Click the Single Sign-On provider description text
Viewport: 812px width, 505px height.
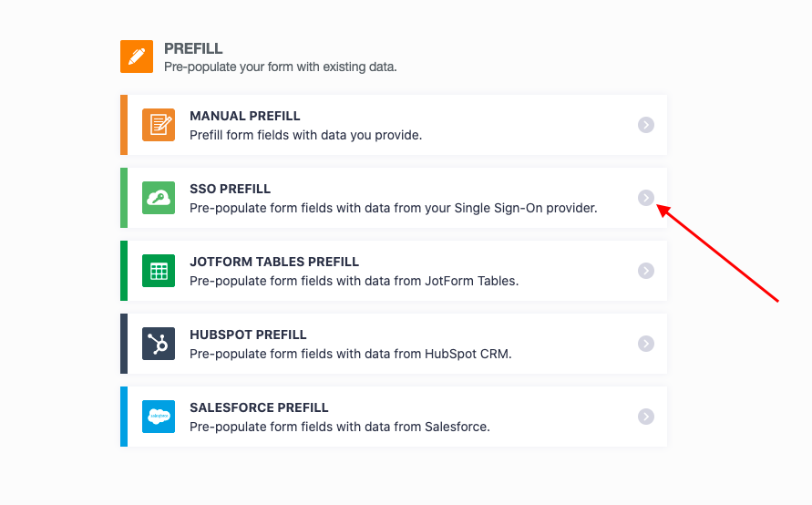coord(393,208)
